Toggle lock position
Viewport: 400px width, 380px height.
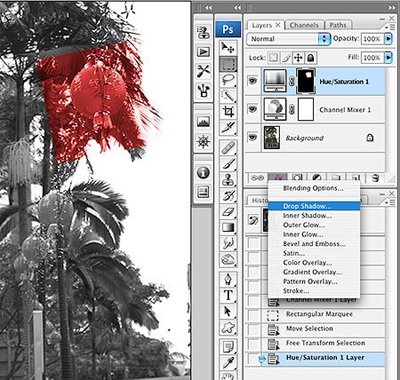[298, 58]
